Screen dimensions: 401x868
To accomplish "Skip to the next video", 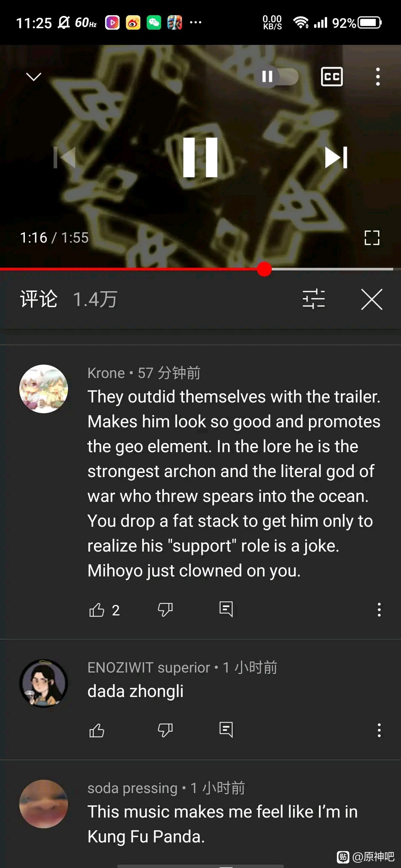I will pyautogui.click(x=336, y=157).
